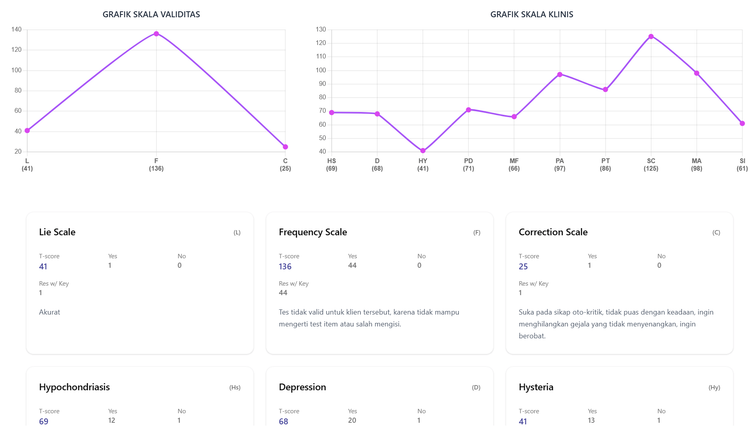
Task: Click the PD data point on clinical chart
Action: [469, 110]
